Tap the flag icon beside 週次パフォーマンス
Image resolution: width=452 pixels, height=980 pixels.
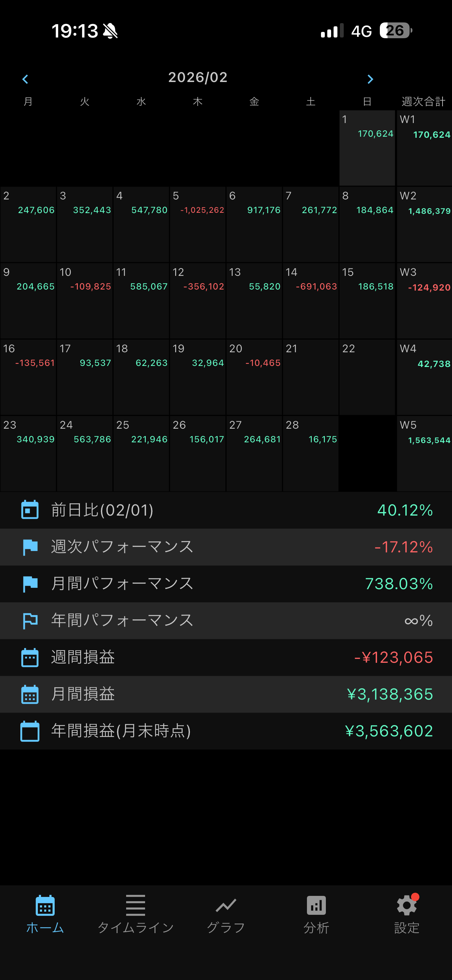click(x=30, y=547)
